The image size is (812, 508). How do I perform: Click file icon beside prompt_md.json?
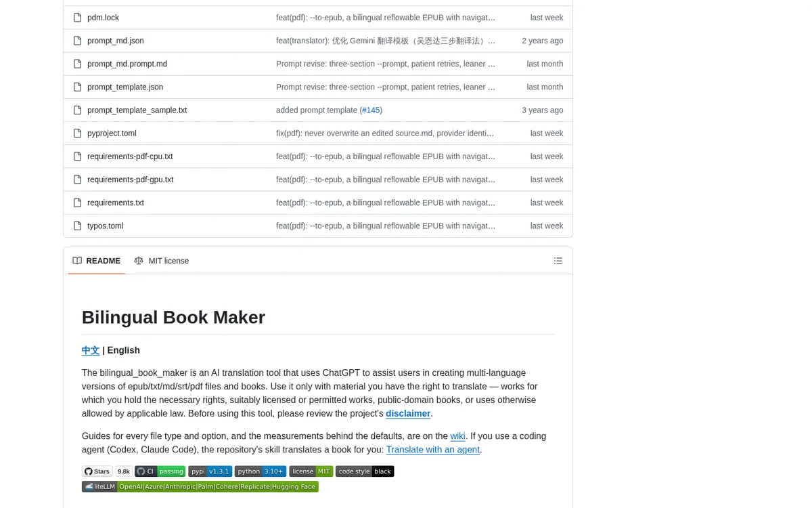point(77,41)
